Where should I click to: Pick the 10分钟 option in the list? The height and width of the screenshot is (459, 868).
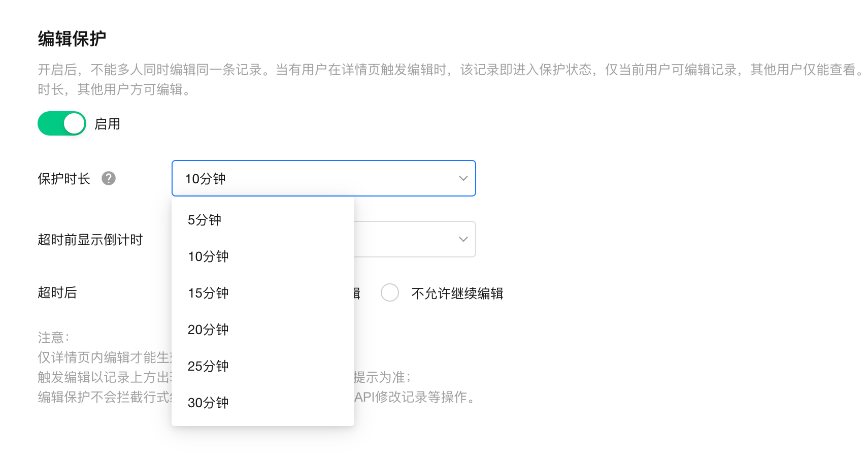pyautogui.click(x=208, y=256)
